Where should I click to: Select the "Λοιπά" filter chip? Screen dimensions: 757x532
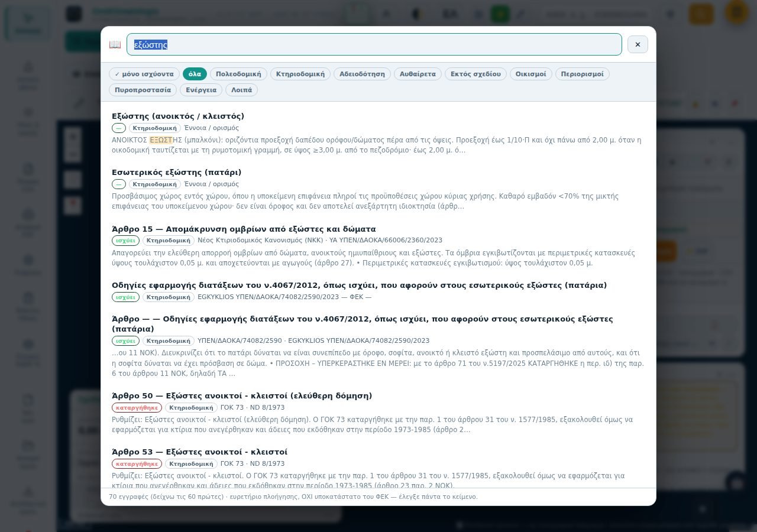point(241,90)
